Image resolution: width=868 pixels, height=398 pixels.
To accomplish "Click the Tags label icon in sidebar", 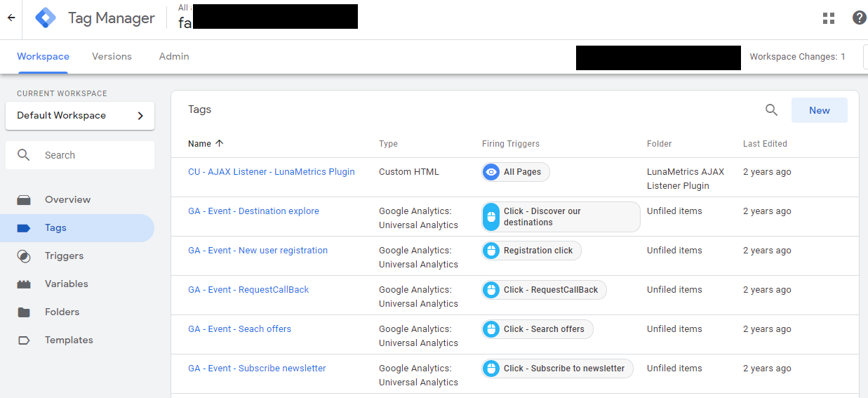I will (x=24, y=228).
